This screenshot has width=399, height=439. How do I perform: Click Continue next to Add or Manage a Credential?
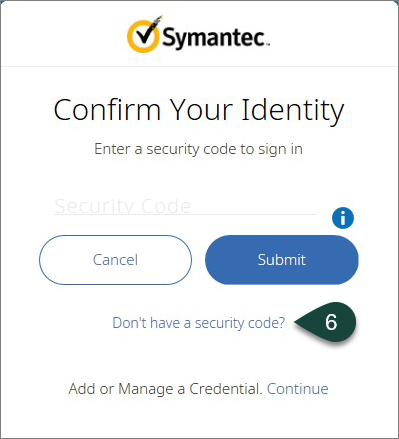[x=298, y=389]
